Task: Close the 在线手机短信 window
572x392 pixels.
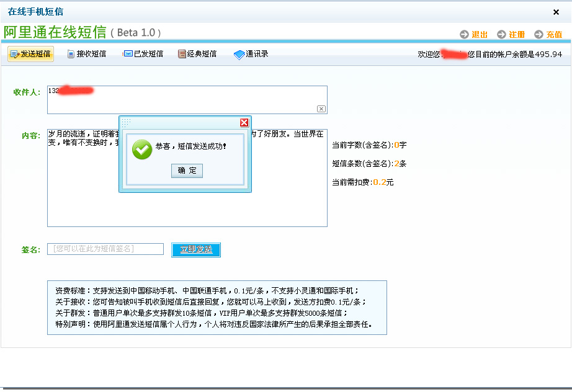Action: coord(556,12)
